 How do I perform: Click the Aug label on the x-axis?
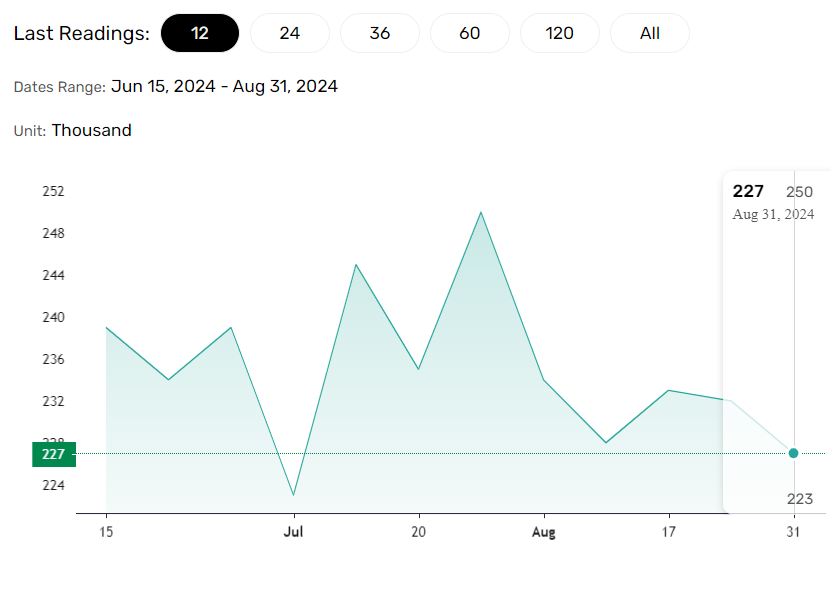click(x=544, y=532)
